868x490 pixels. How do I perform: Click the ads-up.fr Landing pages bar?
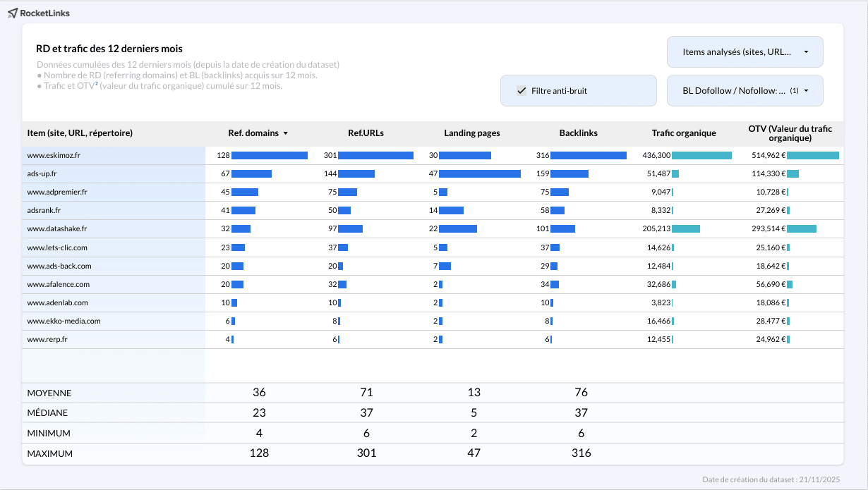479,173
